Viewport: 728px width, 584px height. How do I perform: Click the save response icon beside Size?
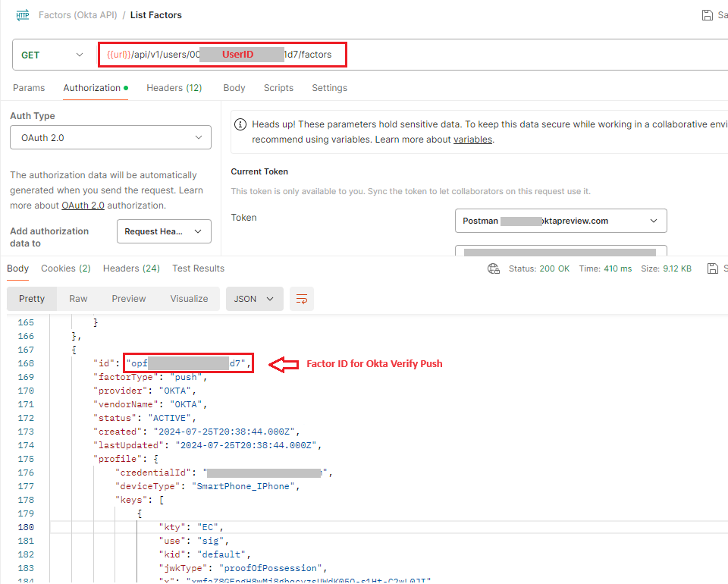coord(712,268)
